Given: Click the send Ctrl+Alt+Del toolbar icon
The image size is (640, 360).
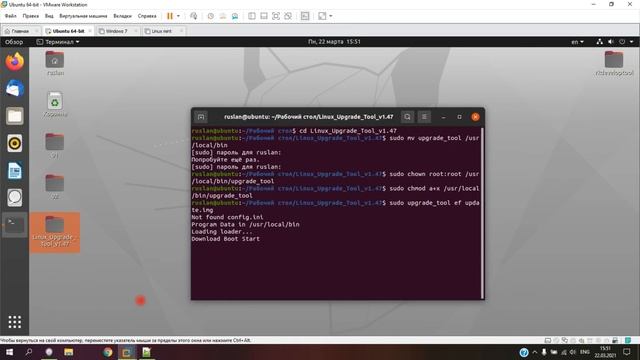Looking at the screenshot, I should (193, 16).
